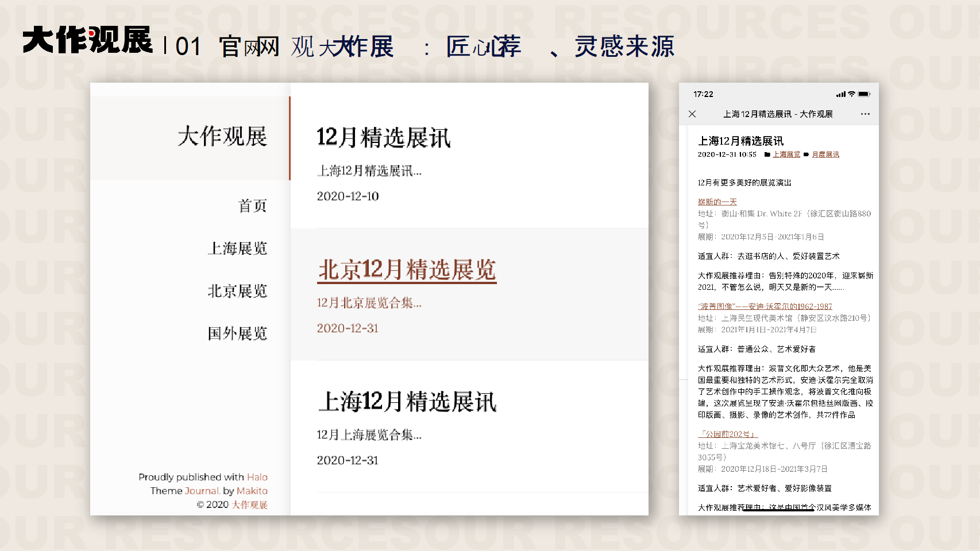Go to 首页 in the website sidebar
This screenshot has height=551, width=980.
(x=253, y=205)
